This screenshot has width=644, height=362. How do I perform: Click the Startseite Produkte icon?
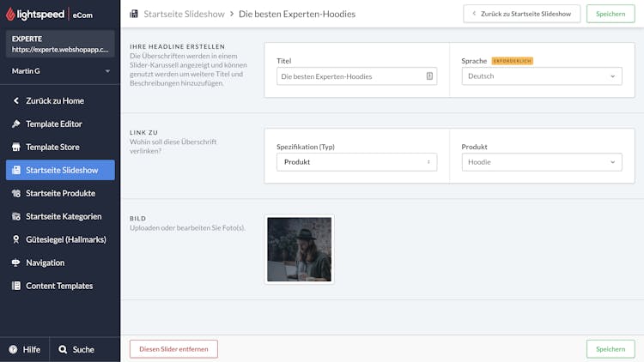(16, 193)
